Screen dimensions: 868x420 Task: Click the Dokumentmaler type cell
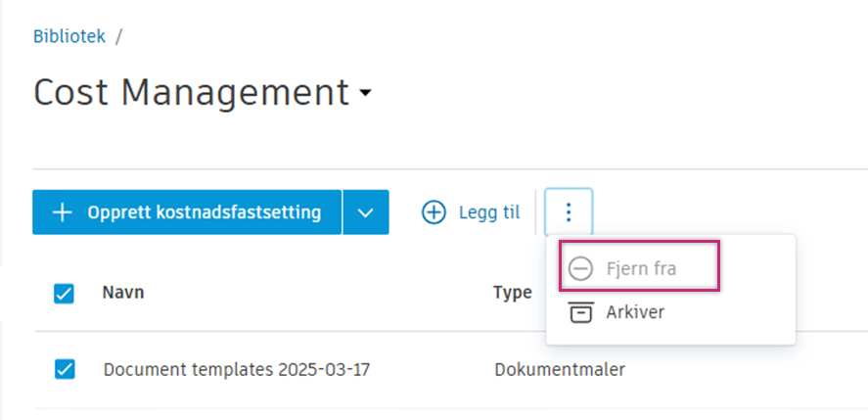pyautogui.click(x=560, y=370)
